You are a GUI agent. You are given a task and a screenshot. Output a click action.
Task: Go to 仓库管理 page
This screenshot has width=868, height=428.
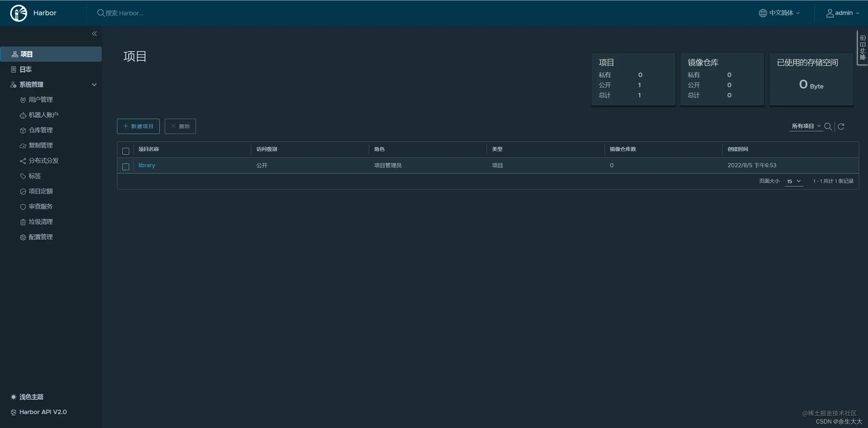(x=41, y=130)
